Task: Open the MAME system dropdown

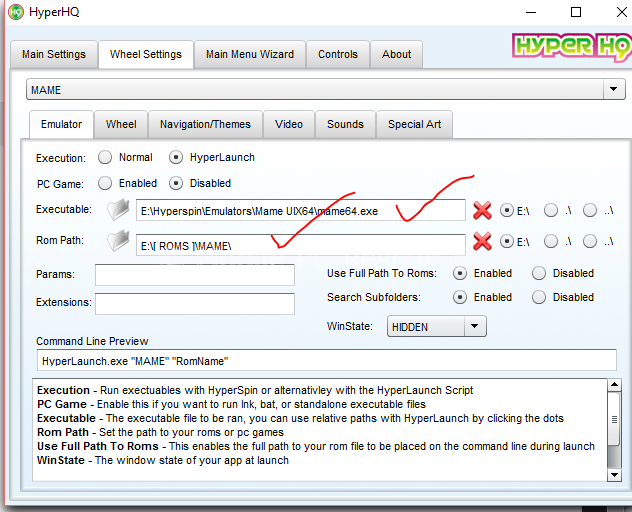Action: (x=614, y=90)
